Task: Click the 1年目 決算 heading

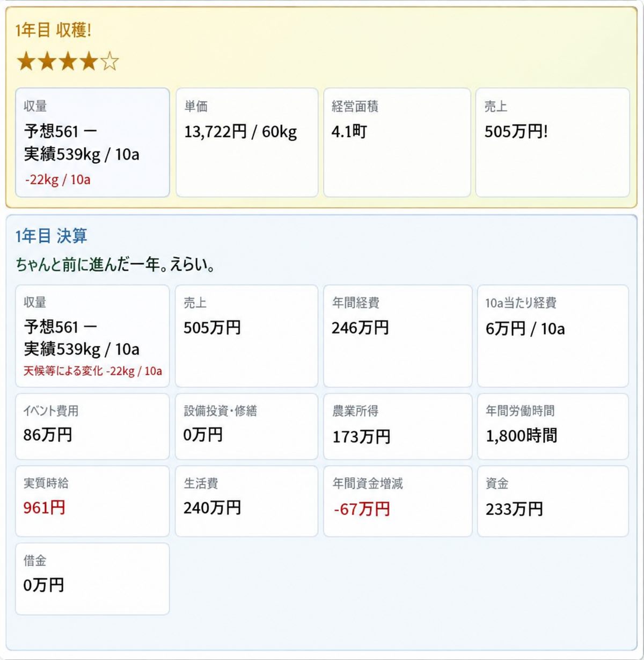Action: point(51,236)
